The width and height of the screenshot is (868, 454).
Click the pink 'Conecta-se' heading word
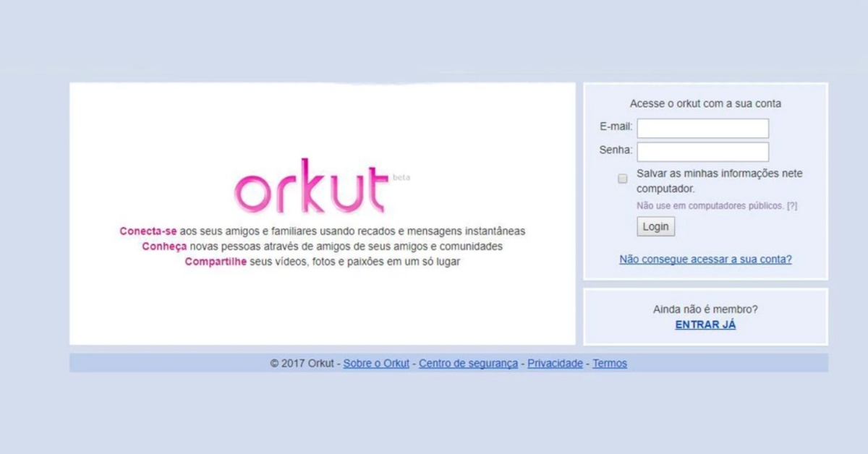(x=148, y=231)
